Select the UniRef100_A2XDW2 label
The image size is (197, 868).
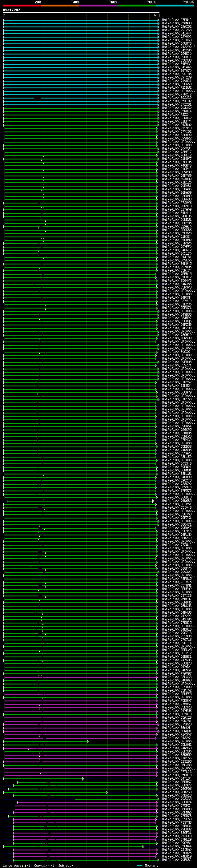coord(176,88)
